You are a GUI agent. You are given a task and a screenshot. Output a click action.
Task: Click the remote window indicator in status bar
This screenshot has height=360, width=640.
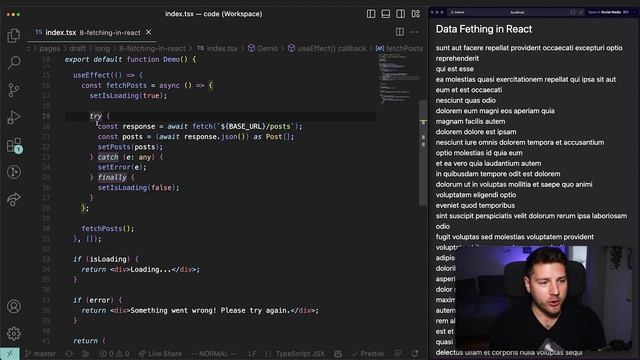click(x=10, y=353)
